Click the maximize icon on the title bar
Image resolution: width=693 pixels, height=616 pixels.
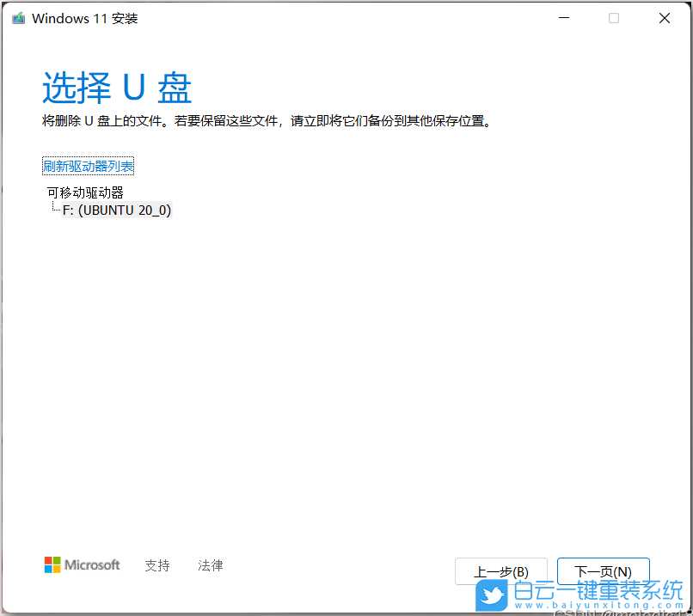click(x=613, y=17)
